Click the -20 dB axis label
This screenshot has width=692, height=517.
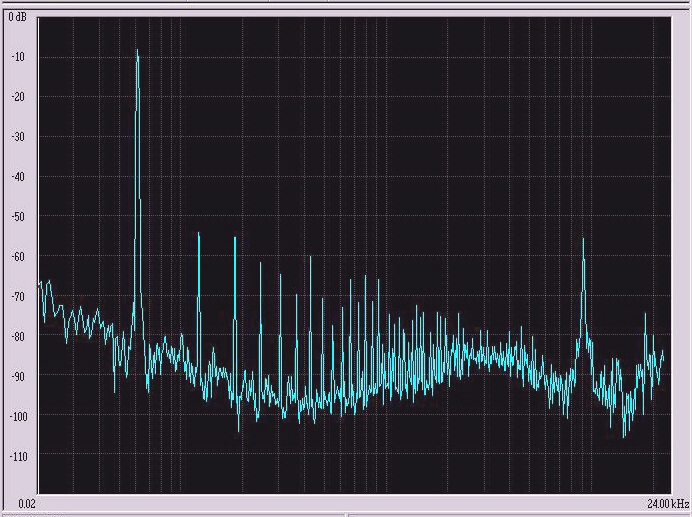tap(18, 97)
